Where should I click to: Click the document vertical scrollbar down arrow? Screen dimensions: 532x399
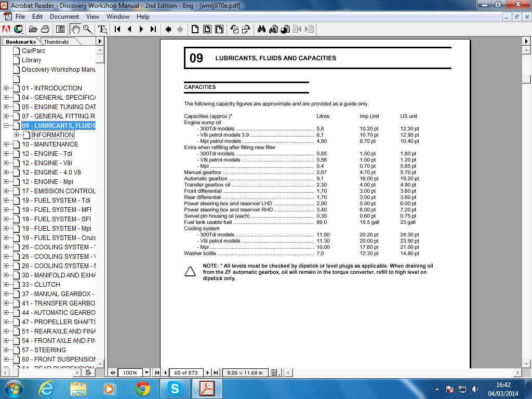[526, 363]
